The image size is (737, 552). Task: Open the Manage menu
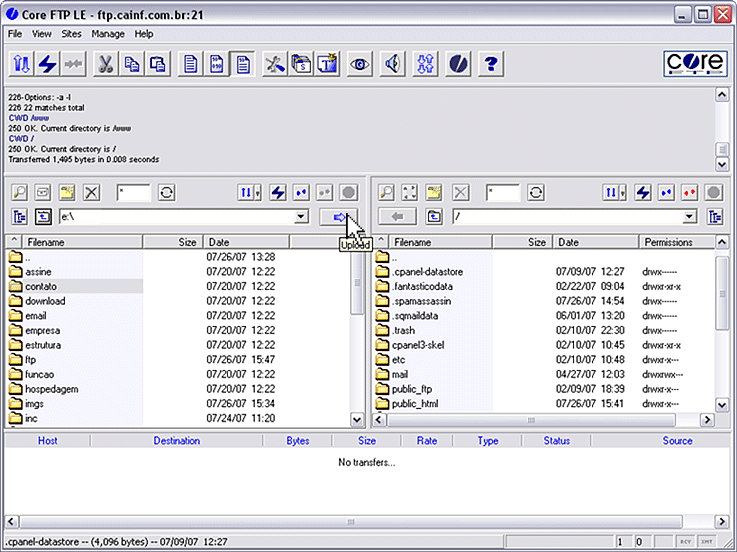pyautogui.click(x=108, y=34)
